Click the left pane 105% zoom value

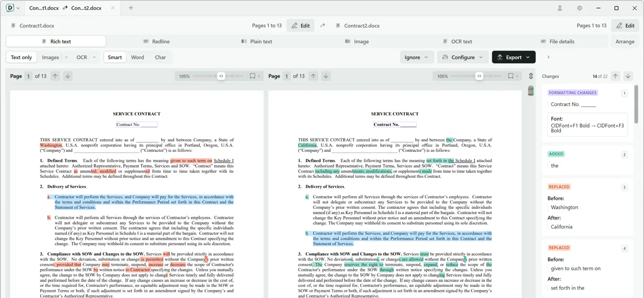point(184,76)
